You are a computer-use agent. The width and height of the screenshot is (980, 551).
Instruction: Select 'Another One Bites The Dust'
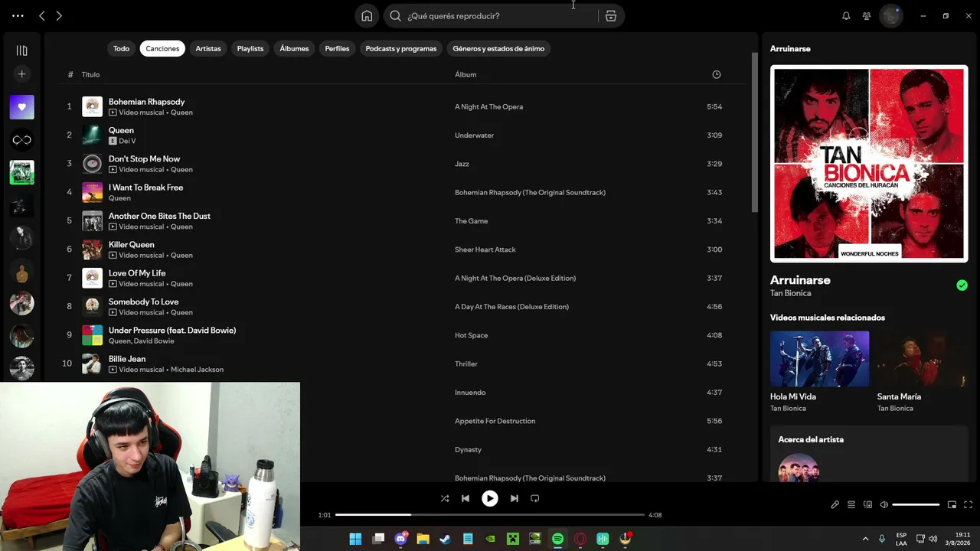click(x=159, y=216)
